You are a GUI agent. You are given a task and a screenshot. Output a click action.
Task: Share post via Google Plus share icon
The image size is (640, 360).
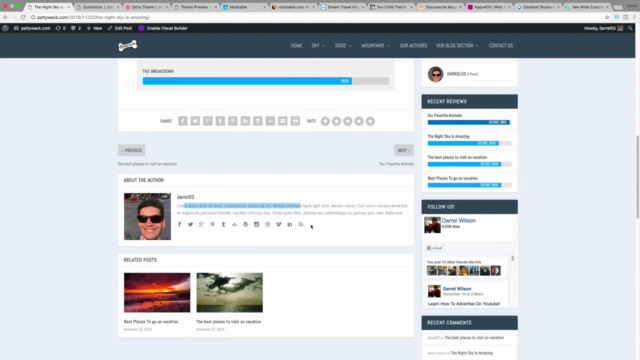(208, 121)
